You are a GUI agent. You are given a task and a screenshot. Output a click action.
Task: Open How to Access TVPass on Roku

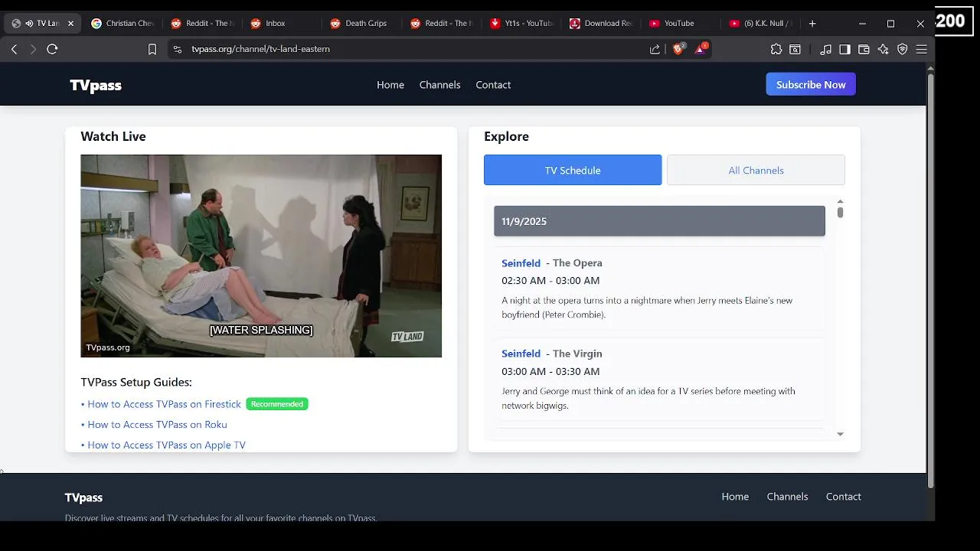[x=157, y=425]
